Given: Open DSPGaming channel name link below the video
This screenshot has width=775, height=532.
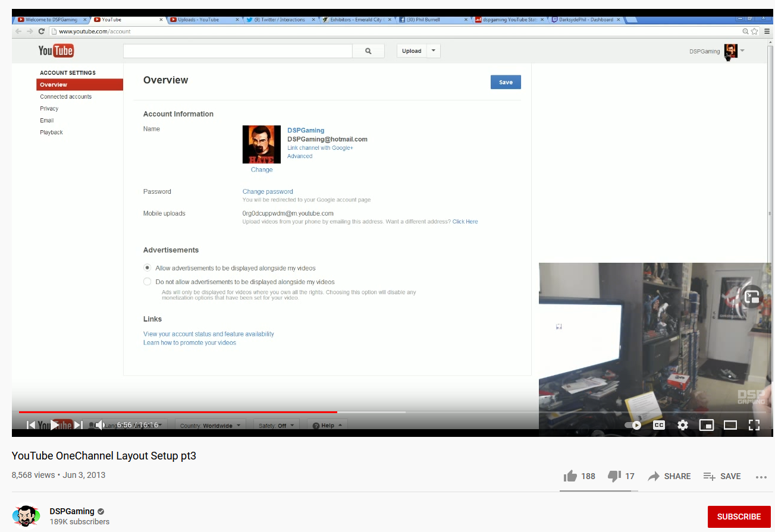Looking at the screenshot, I should pos(72,511).
